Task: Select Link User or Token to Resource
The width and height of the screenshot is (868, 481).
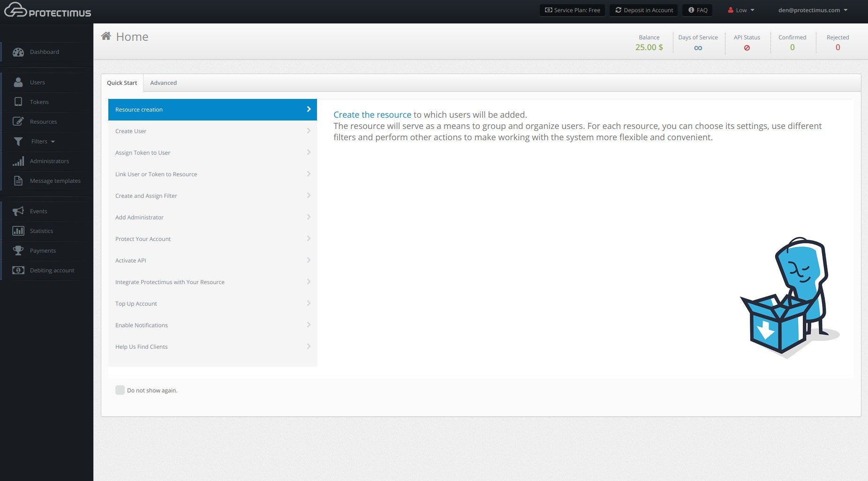Action: tap(212, 174)
